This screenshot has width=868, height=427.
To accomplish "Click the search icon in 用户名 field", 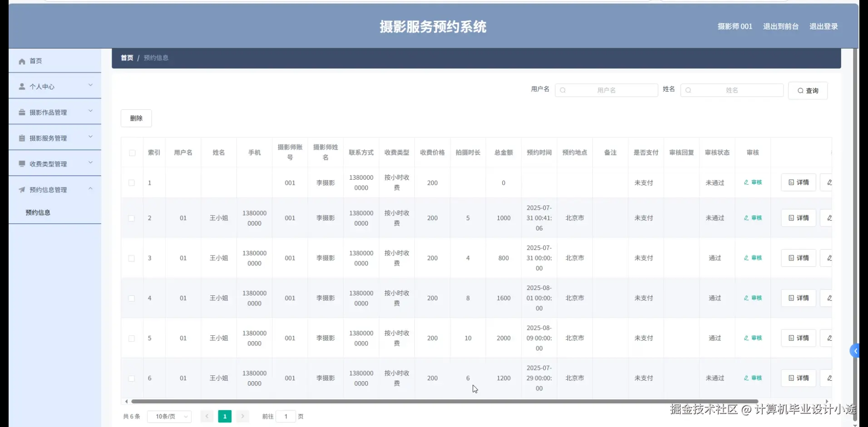I will pyautogui.click(x=563, y=90).
